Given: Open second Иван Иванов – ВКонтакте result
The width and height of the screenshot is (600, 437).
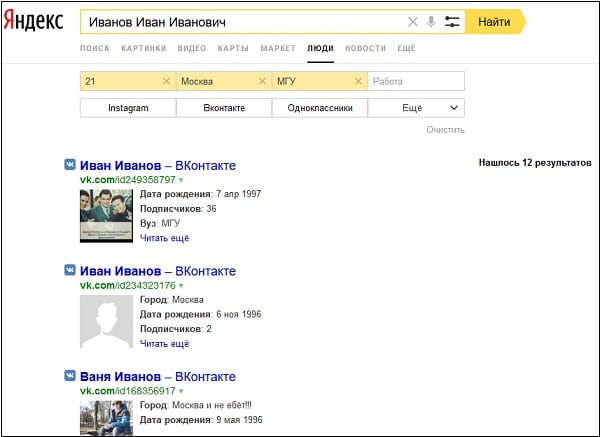Looking at the screenshot, I should (158, 271).
